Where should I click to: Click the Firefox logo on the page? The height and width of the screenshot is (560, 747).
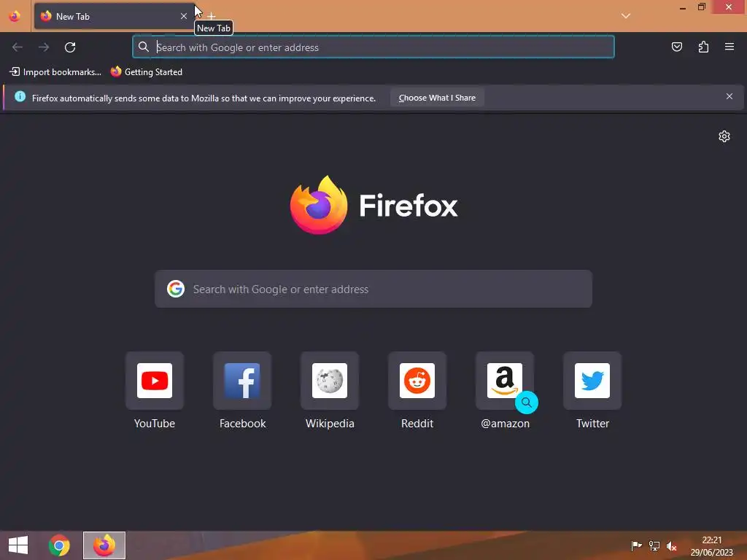click(x=374, y=205)
